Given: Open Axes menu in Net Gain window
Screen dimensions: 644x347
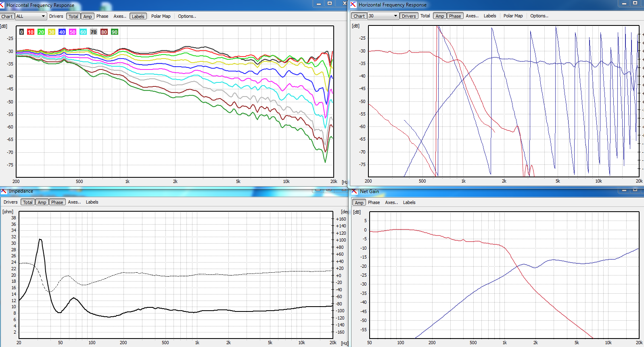Looking at the screenshot, I should (x=391, y=202).
